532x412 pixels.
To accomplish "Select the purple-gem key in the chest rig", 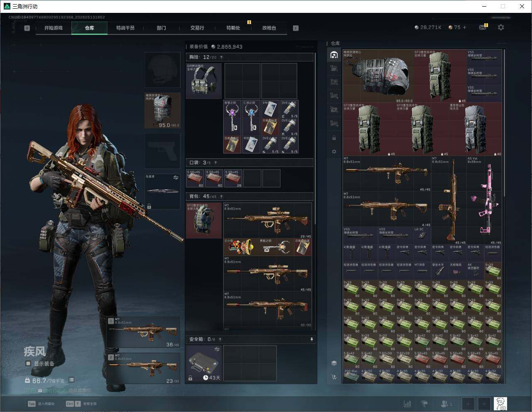I will (232, 118).
